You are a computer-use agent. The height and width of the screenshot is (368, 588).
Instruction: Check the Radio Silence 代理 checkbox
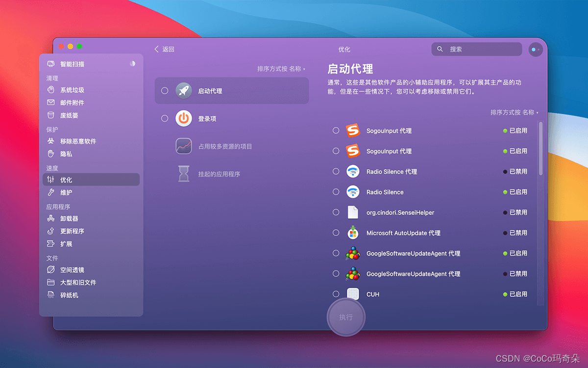336,172
